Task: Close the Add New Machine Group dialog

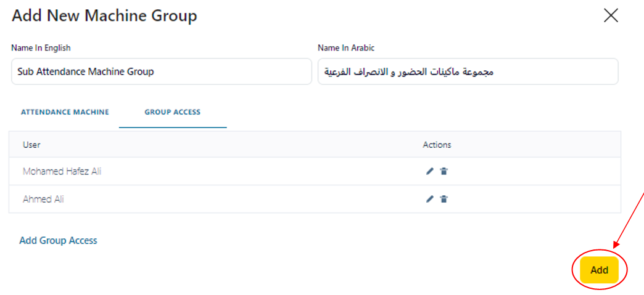Action: click(x=611, y=15)
